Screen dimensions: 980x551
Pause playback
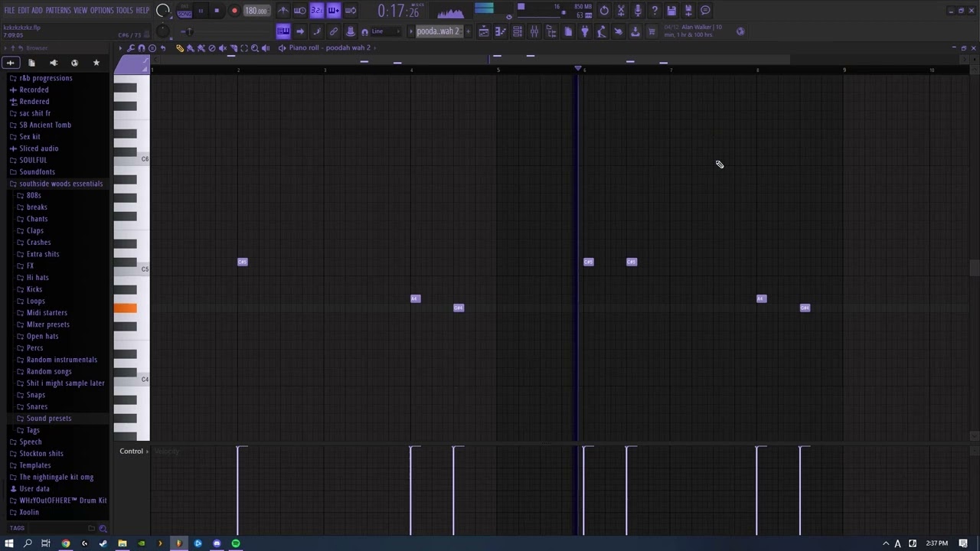tap(201, 11)
